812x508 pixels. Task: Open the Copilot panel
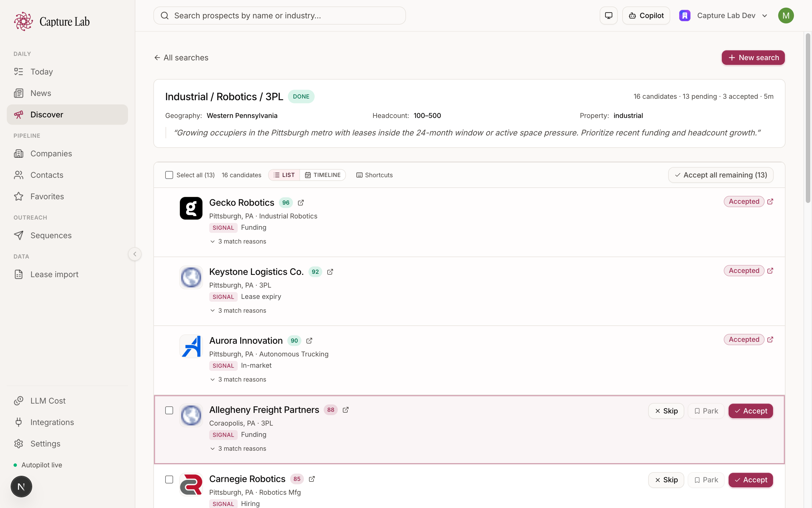click(x=646, y=16)
